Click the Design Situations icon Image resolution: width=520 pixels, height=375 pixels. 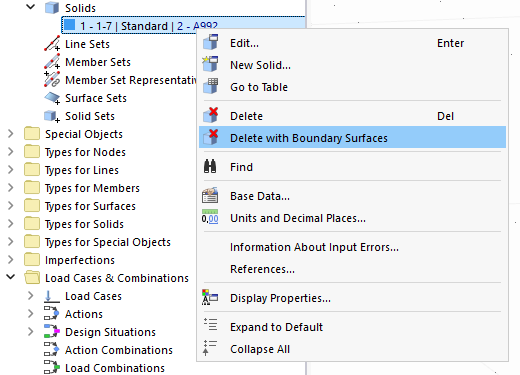[x=52, y=332]
